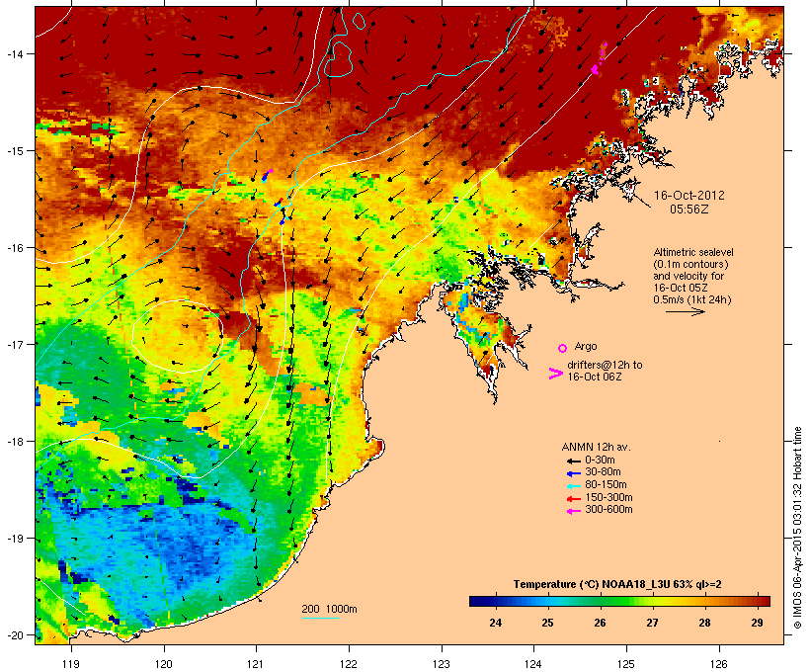Click the longitude axis label 120

(164, 664)
